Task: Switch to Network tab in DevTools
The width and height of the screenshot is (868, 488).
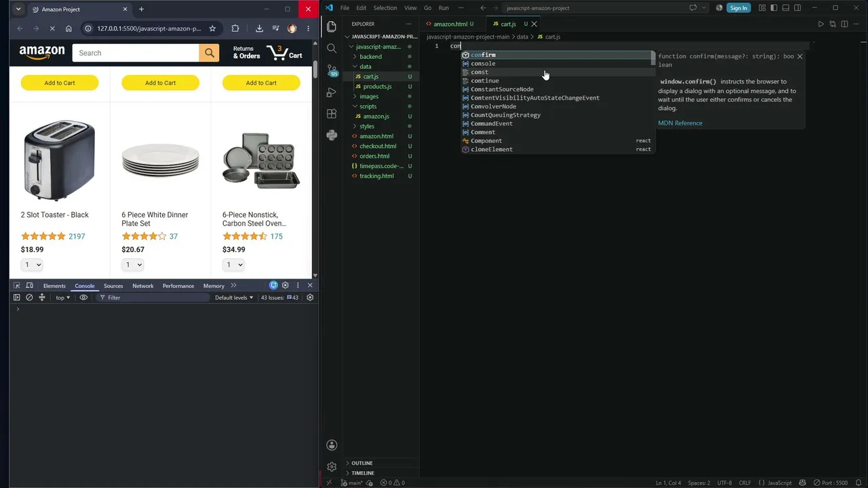Action: tap(143, 286)
